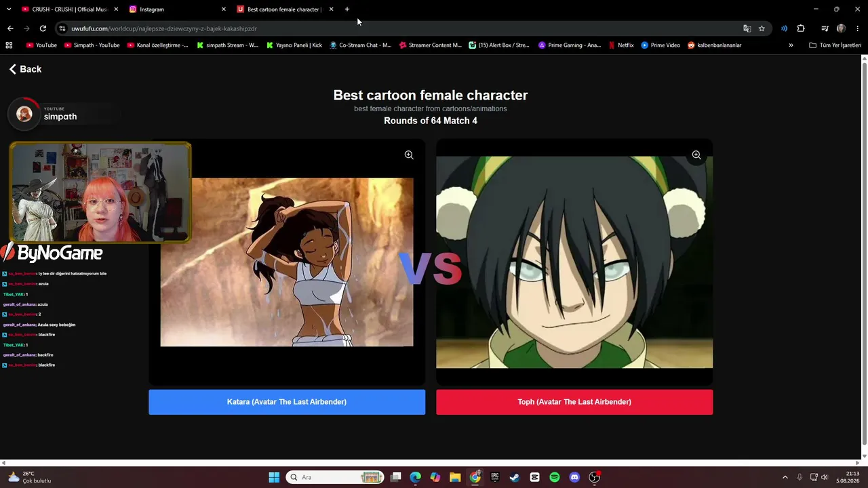The width and height of the screenshot is (868, 488).
Task: Translate this page icon
Action: click(747, 28)
